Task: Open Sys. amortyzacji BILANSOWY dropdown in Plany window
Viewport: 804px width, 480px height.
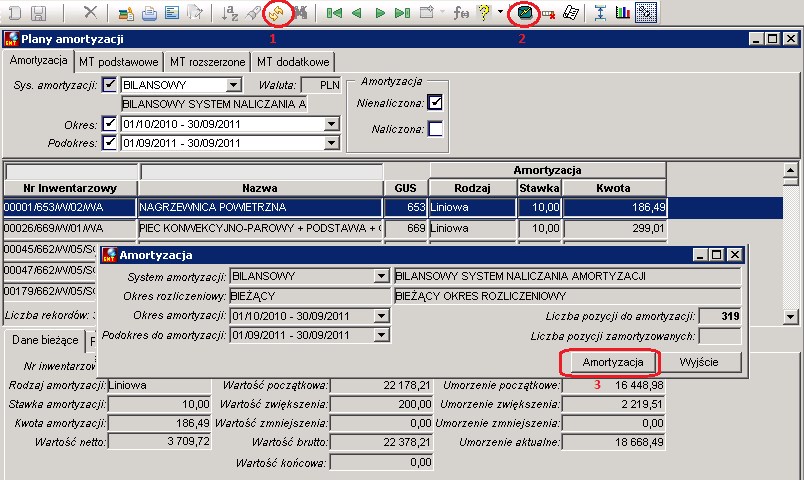Action: [x=233, y=85]
